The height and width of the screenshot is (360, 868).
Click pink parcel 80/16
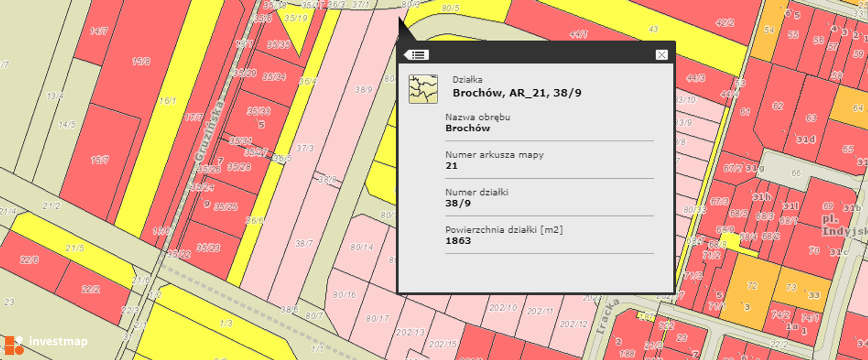pos(345,295)
